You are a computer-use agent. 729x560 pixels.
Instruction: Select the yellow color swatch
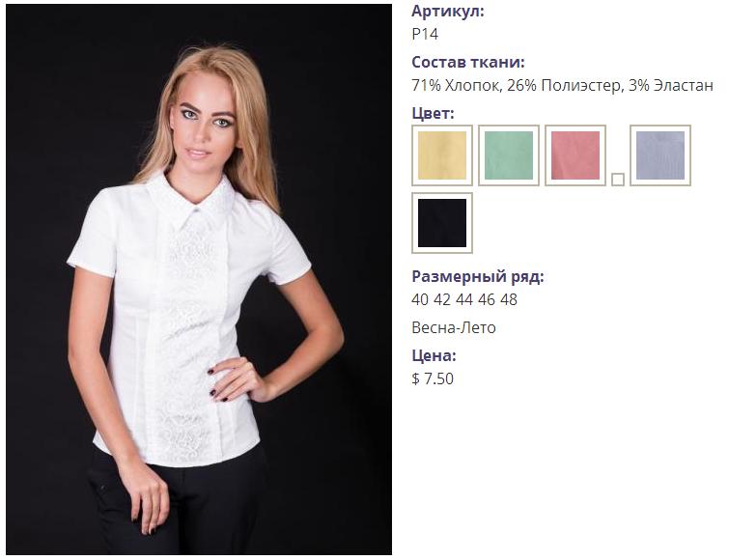pos(441,155)
